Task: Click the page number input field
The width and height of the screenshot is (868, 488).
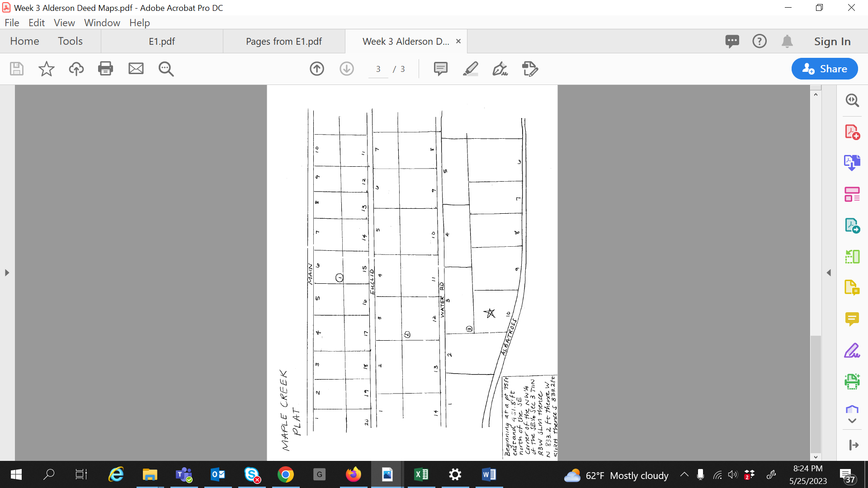Action: [378, 69]
